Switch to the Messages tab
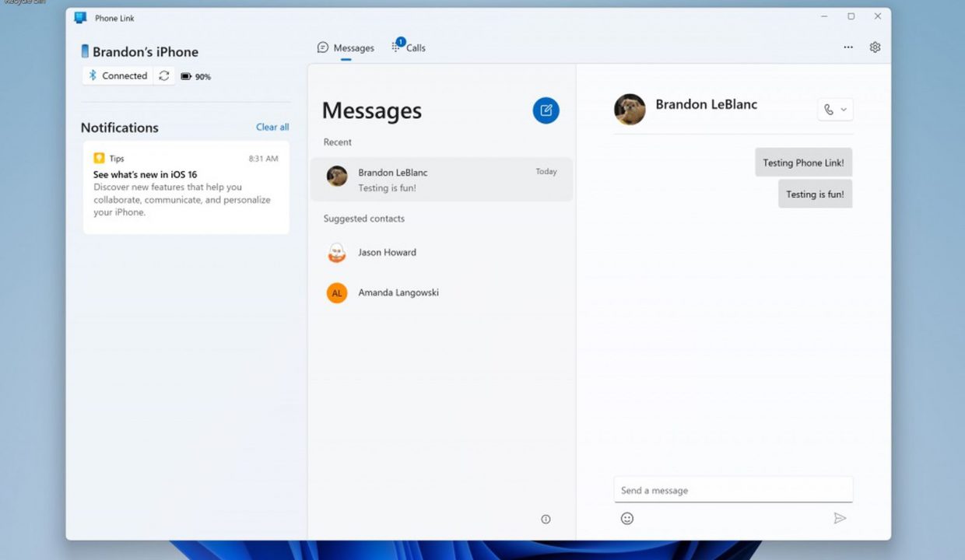 (x=346, y=47)
